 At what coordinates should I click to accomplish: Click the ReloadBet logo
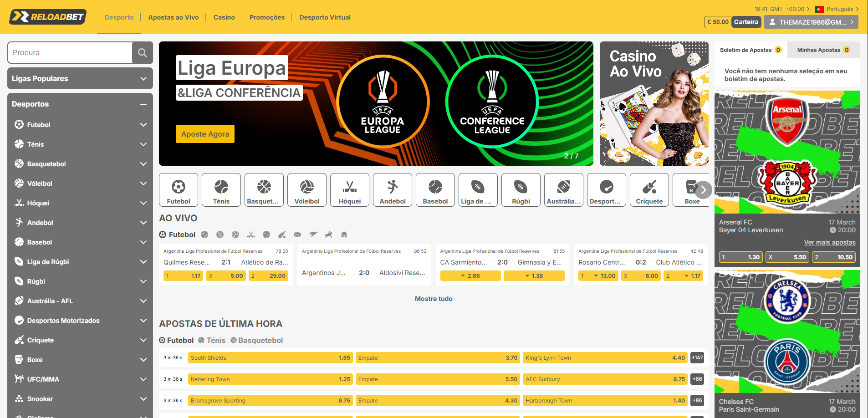pos(48,17)
